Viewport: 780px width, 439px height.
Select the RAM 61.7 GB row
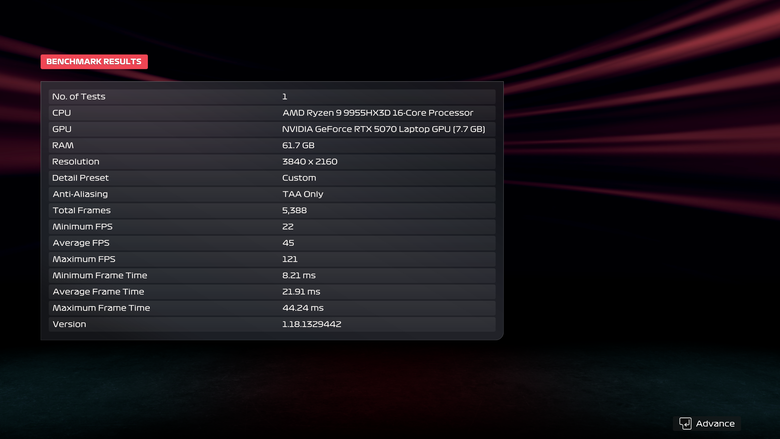click(x=272, y=145)
